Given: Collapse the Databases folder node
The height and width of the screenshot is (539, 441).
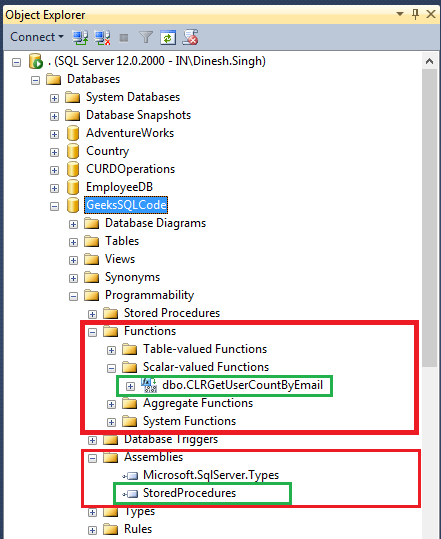Looking at the screenshot, I should (35, 80).
